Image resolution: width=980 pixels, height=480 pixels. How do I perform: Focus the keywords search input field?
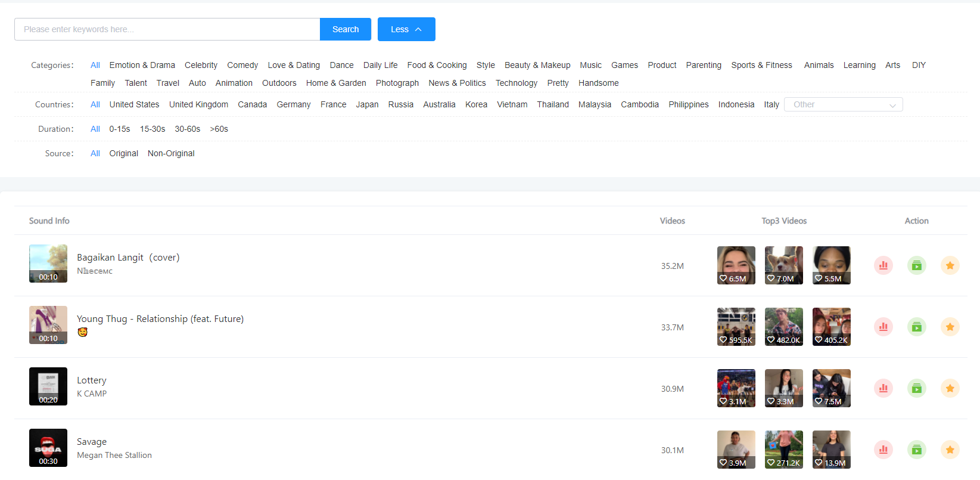[167, 29]
